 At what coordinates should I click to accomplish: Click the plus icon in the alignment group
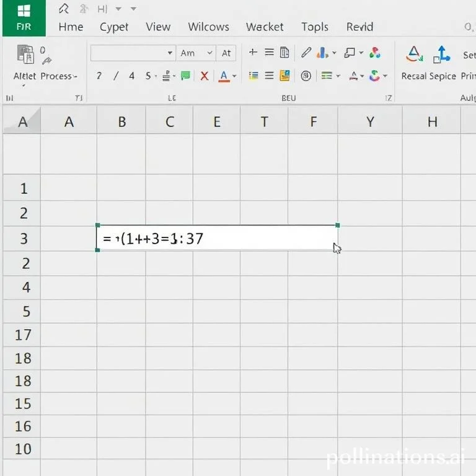pos(253,52)
